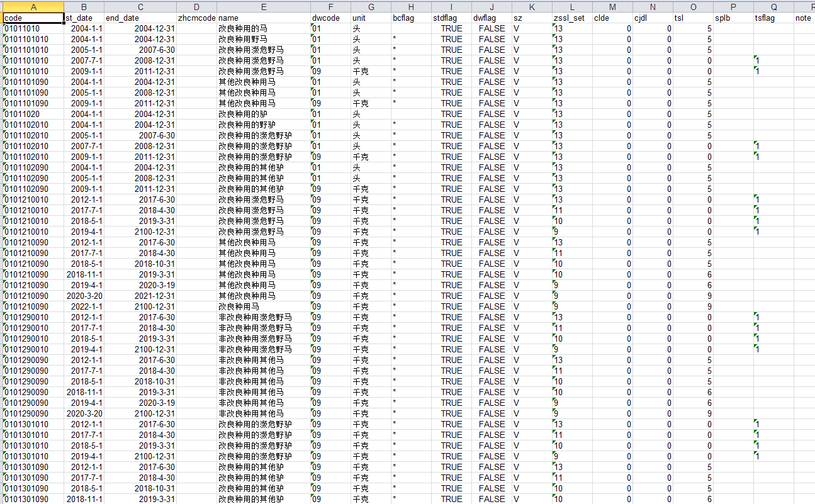
Task: Select column E header
Action: [263, 6]
